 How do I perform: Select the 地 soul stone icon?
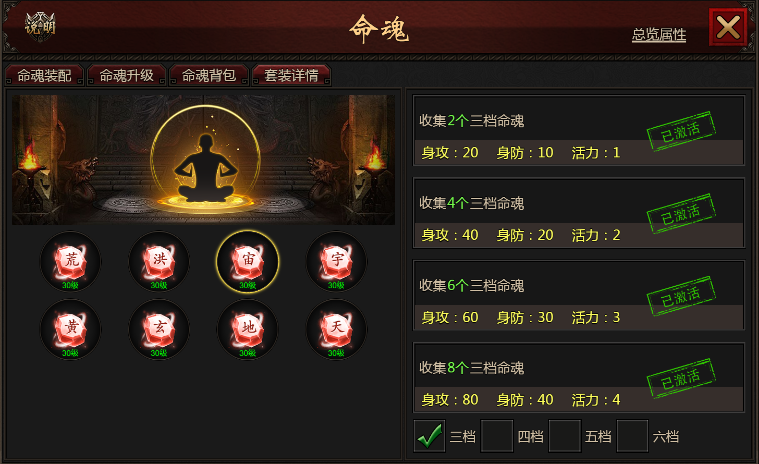point(247,329)
